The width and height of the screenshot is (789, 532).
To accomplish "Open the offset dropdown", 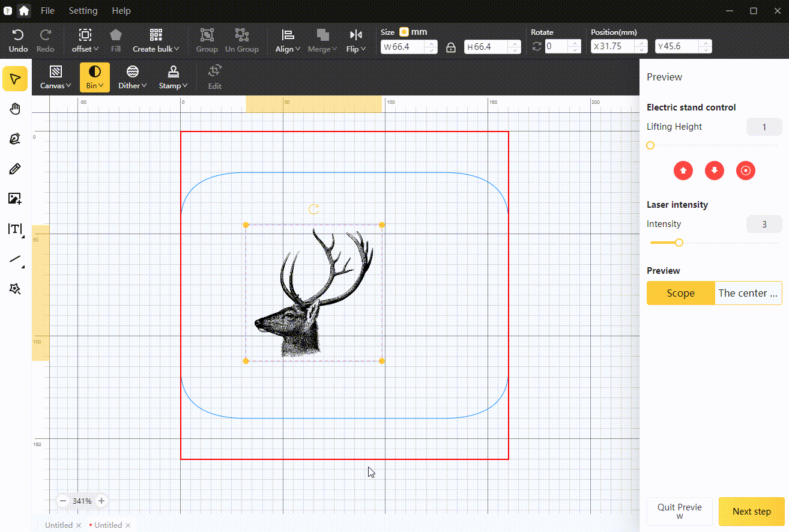I will 85,40.
